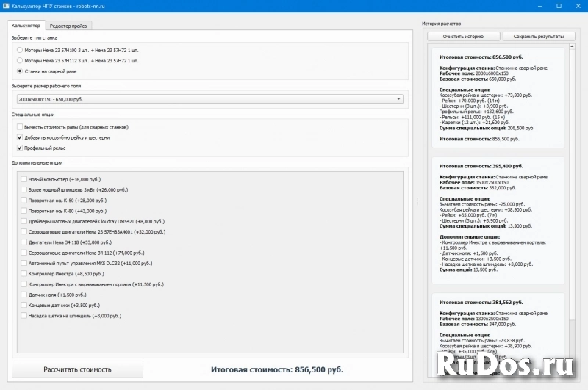Toggle the Профильный рельс checkbox
The width and height of the screenshot is (588, 390).
click(20, 148)
